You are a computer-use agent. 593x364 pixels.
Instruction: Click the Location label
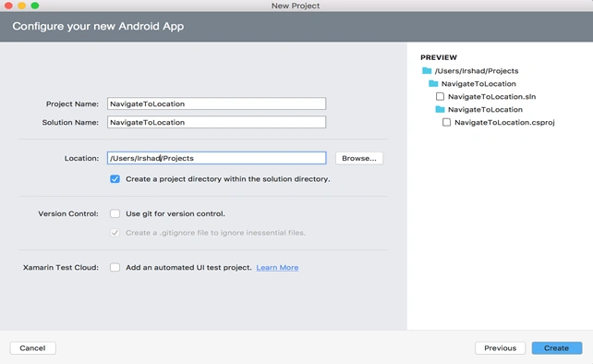[81, 158]
